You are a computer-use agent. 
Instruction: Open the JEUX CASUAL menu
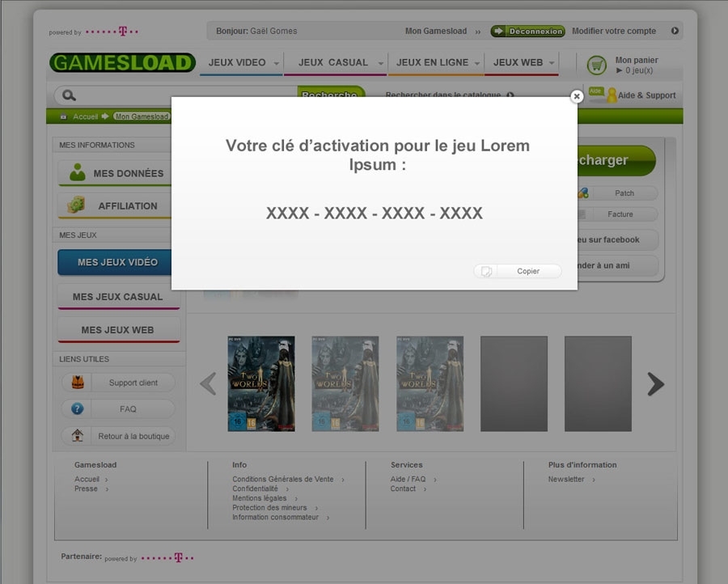(335, 62)
